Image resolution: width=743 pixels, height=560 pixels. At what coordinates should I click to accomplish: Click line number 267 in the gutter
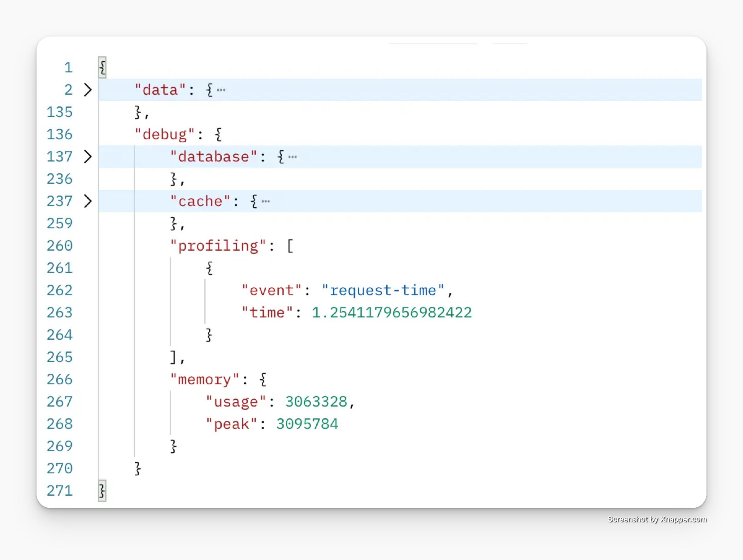pos(59,402)
